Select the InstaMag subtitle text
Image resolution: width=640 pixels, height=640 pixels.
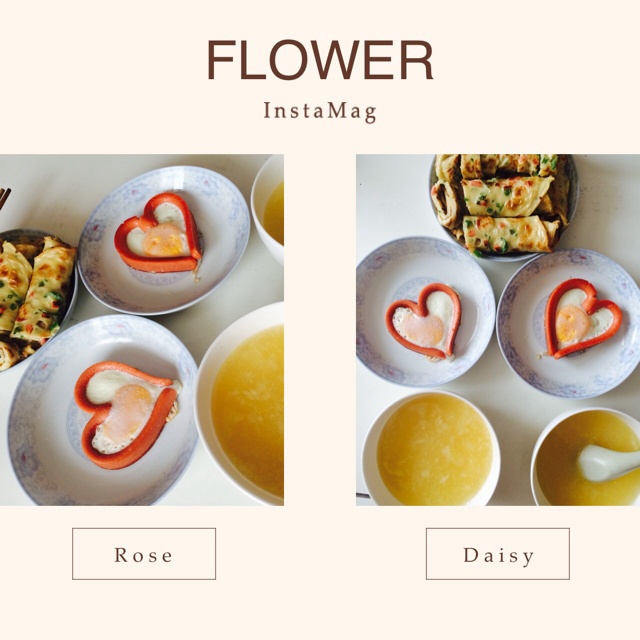click(320, 111)
